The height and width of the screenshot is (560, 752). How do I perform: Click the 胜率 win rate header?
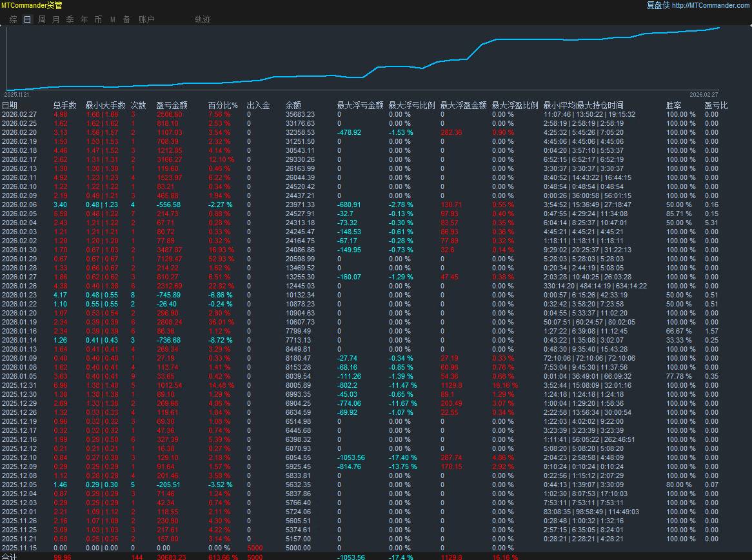pyautogui.click(x=673, y=105)
